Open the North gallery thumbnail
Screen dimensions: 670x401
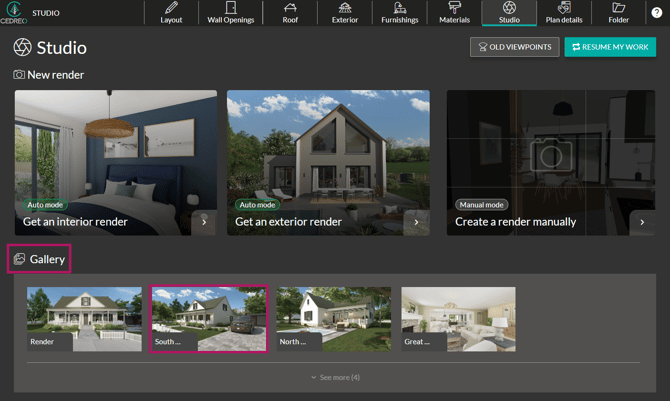point(334,319)
